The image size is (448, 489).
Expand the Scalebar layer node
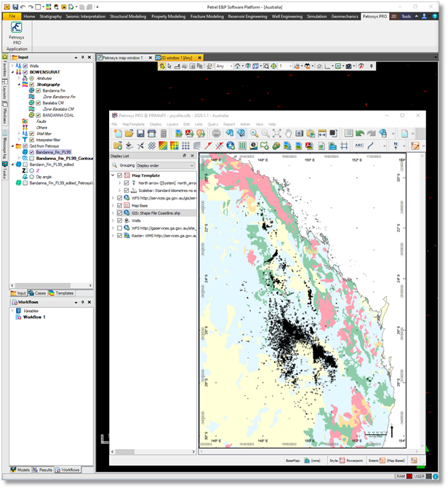coord(119,191)
